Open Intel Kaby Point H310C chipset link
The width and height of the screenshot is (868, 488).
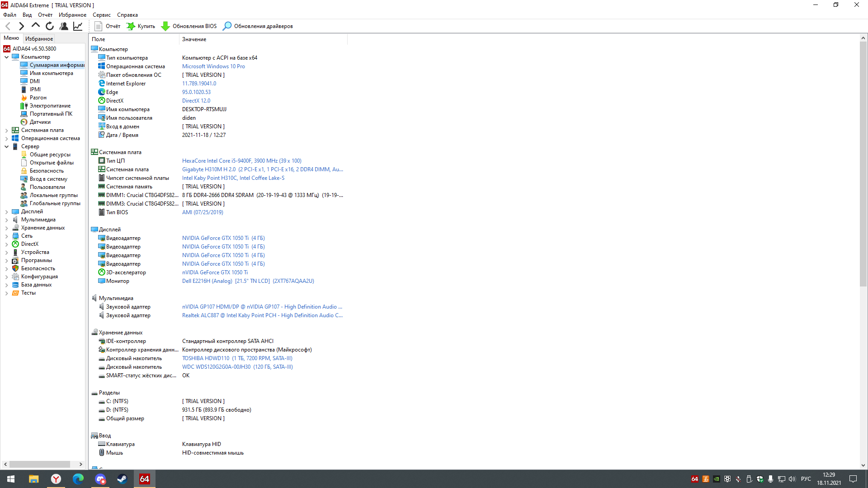point(233,178)
